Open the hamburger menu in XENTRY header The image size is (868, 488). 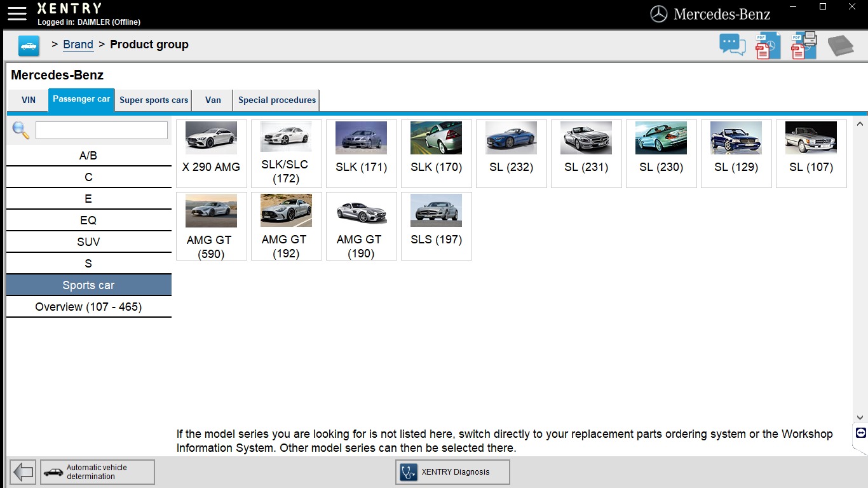tap(17, 13)
